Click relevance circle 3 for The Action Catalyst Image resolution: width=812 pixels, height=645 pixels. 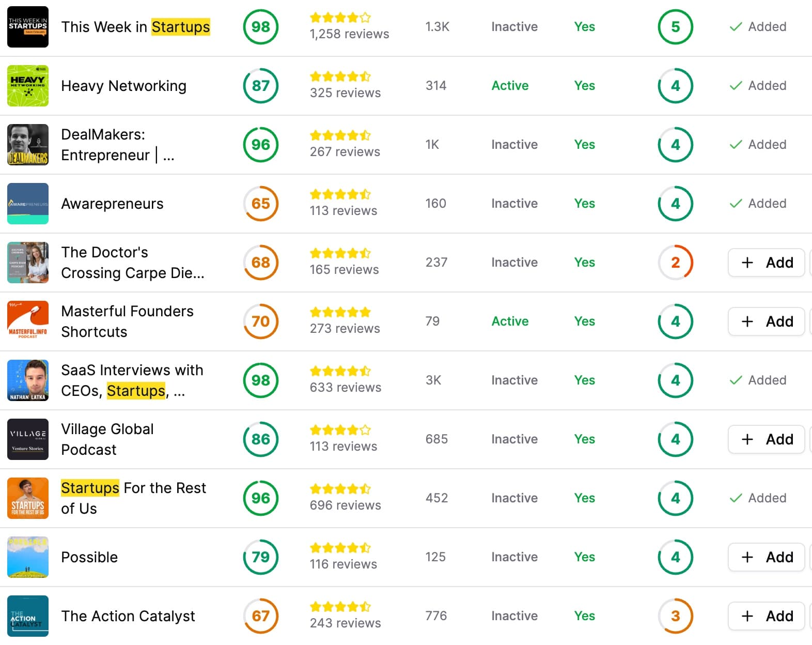[x=676, y=616]
